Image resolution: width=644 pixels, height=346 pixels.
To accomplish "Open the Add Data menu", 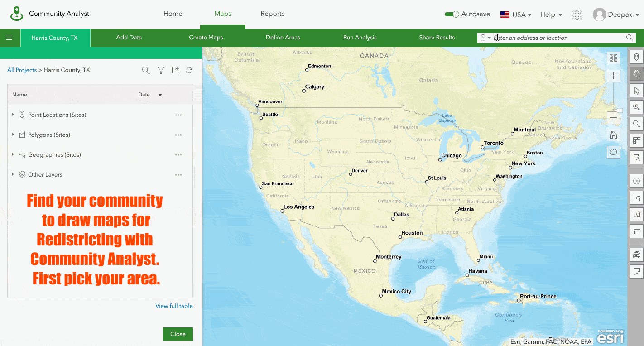I will 129,38.
